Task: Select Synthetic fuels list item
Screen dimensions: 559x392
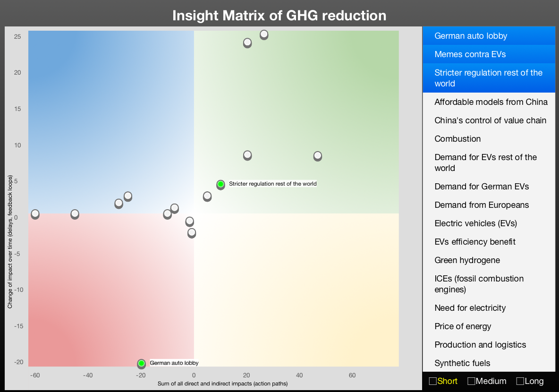Action: (462, 363)
